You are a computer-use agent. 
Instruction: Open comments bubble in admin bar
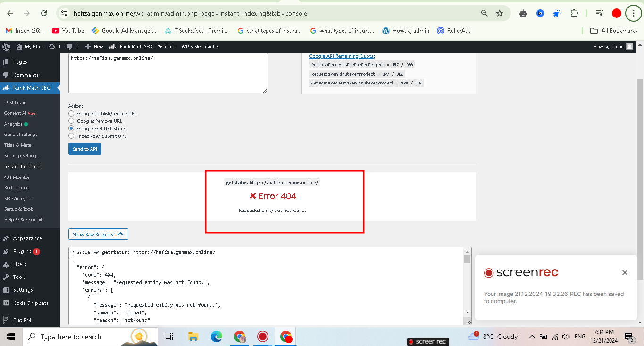click(x=73, y=47)
